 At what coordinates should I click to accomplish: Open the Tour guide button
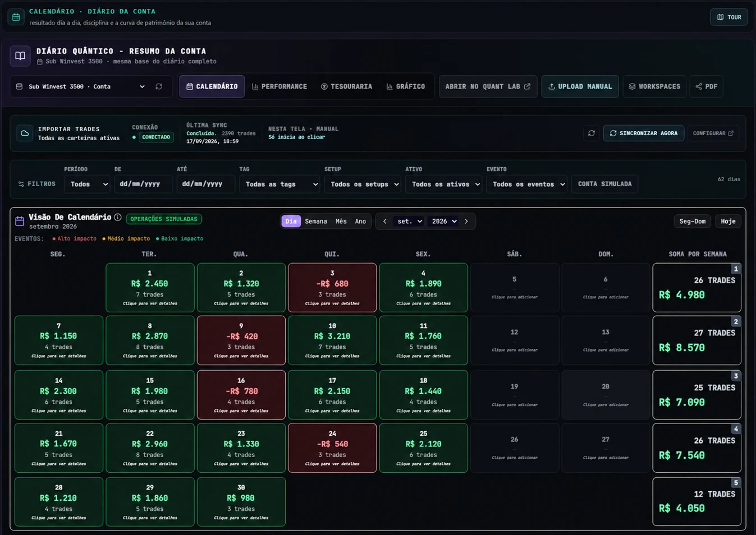coord(728,17)
